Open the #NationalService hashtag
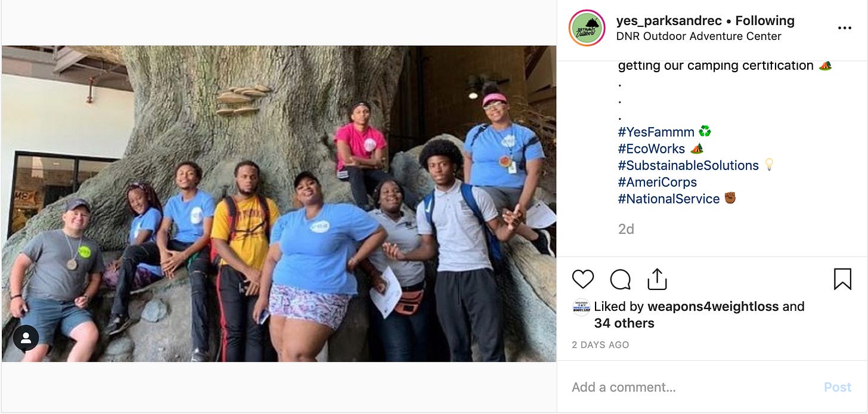Screen dimensions: 868x414 668,199
